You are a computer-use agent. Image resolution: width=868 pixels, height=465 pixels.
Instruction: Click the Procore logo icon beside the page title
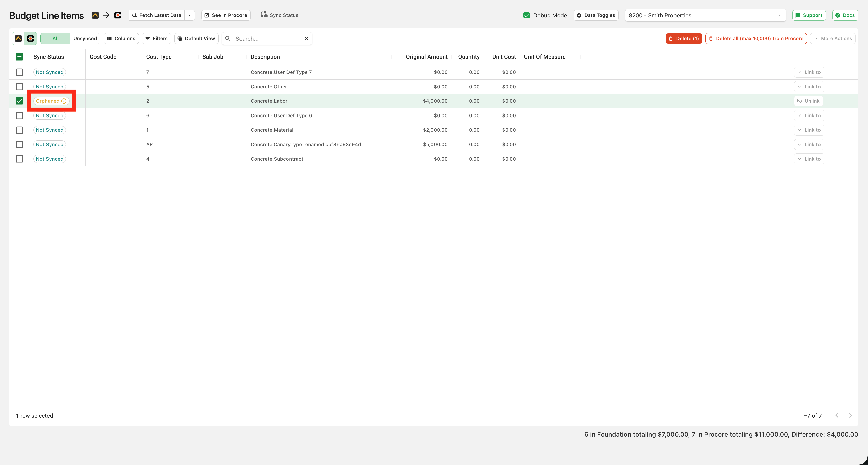pos(118,15)
